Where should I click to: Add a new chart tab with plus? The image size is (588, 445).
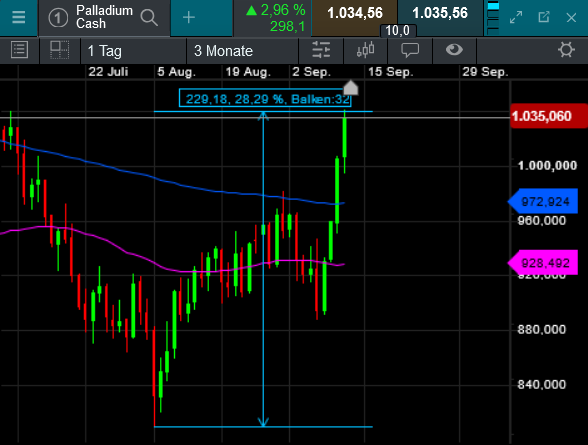189,17
